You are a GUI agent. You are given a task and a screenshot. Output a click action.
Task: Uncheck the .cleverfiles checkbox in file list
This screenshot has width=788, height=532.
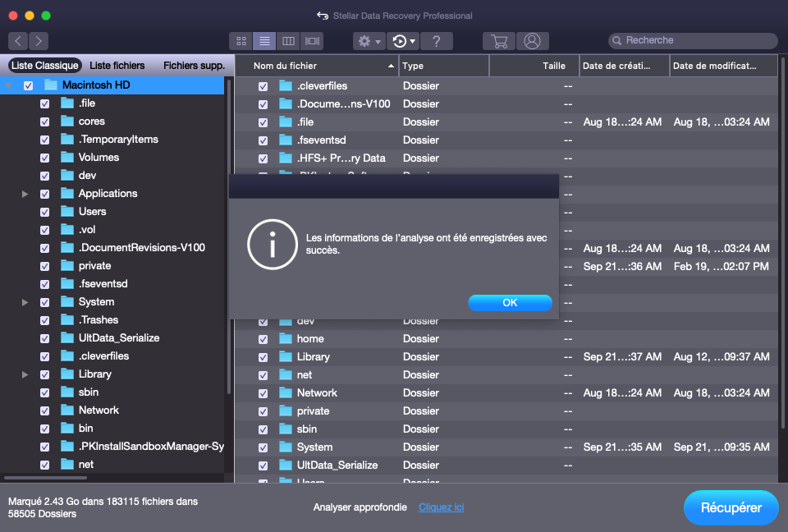tap(263, 86)
